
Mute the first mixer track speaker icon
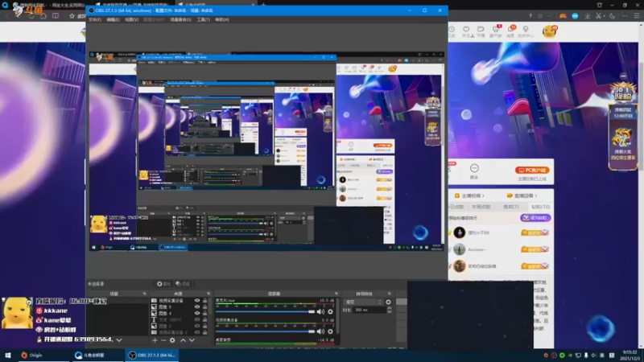coord(320,311)
